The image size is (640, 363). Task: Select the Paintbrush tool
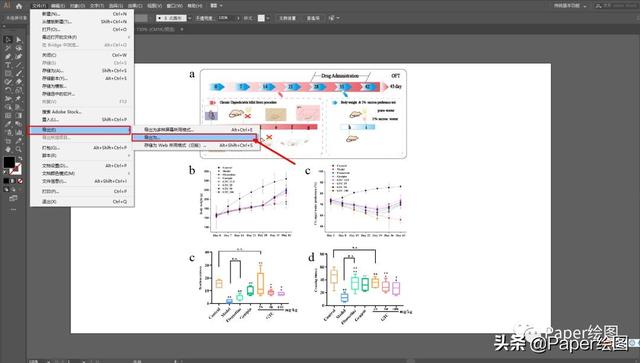(18, 73)
